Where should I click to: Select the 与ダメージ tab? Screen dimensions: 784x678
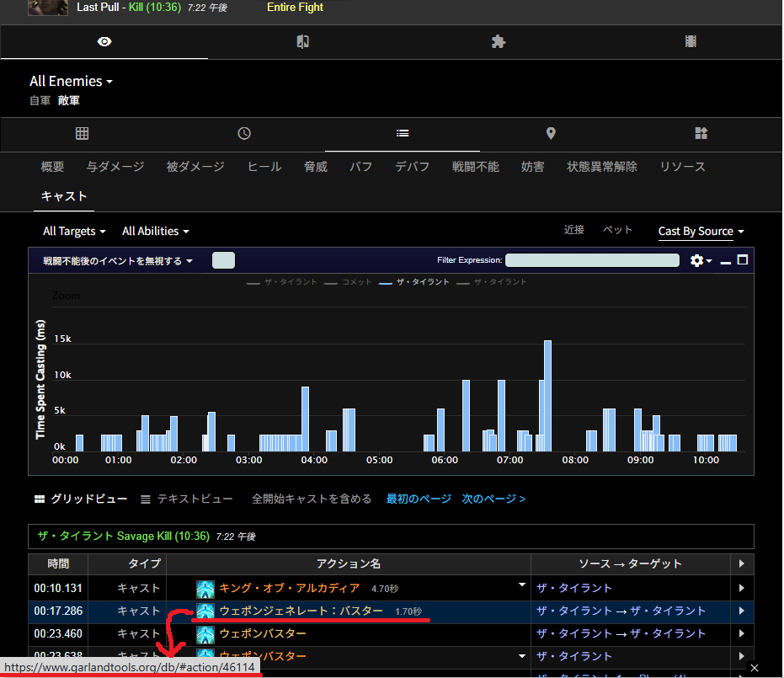115,167
